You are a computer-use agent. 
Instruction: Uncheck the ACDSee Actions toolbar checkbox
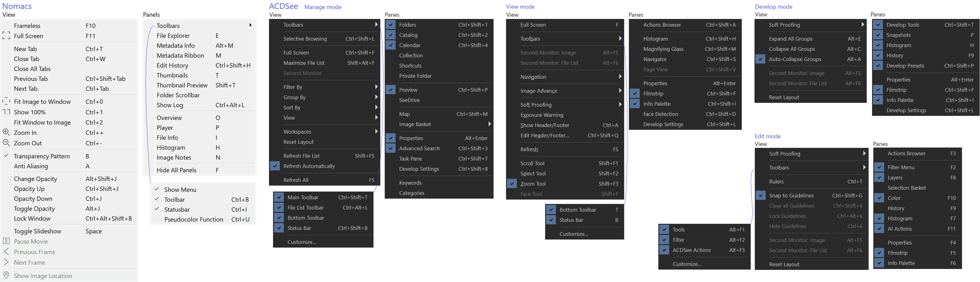(664, 250)
